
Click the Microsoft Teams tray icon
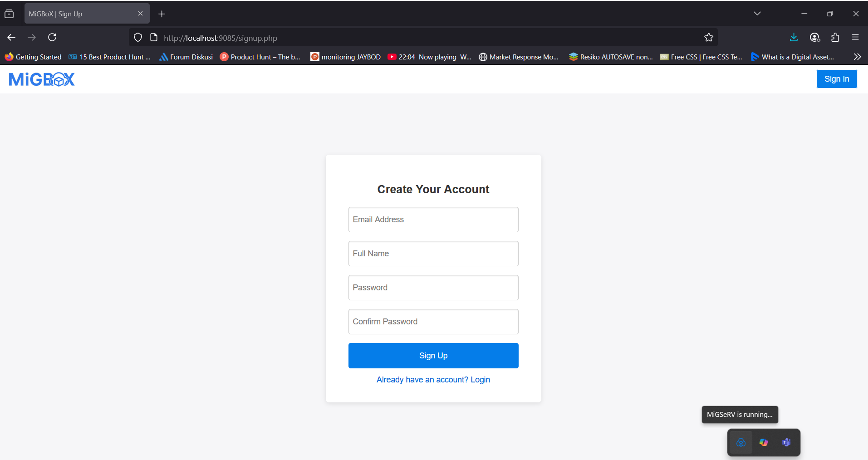click(x=786, y=442)
